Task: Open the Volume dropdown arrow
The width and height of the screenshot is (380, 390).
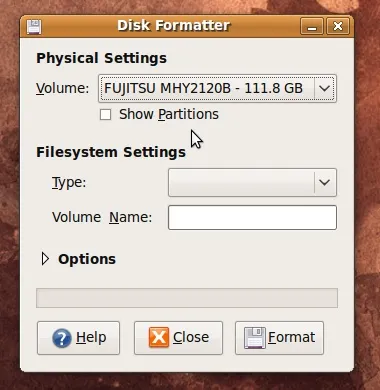Action: (x=324, y=88)
